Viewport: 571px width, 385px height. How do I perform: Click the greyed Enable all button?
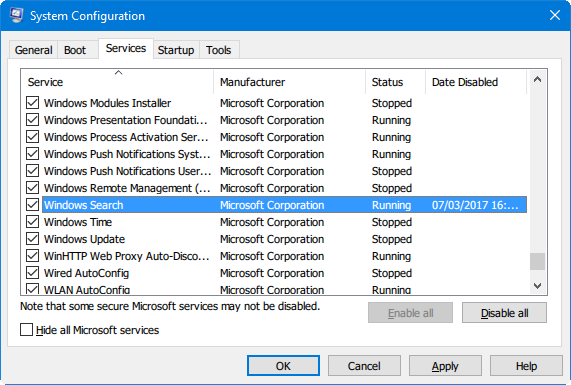[x=410, y=313]
